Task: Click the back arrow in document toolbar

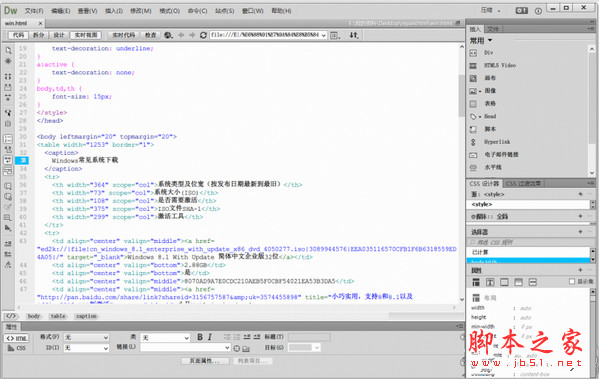Action: pyautogui.click(x=181, y=35)
